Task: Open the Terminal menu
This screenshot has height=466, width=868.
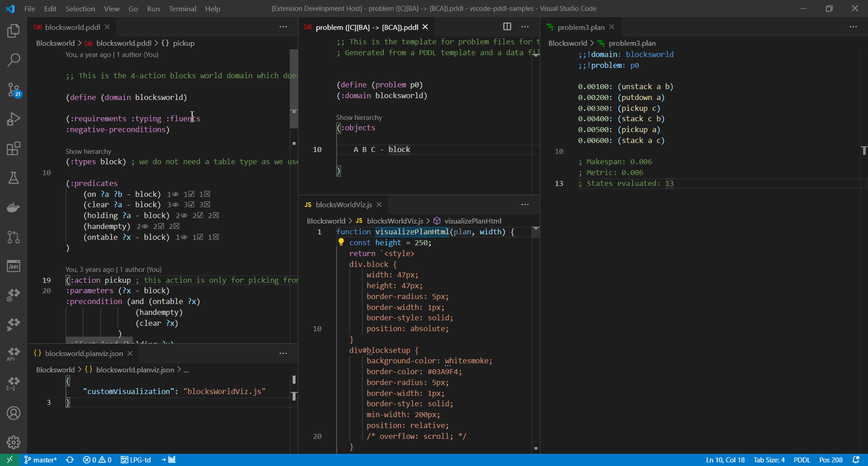Action: [182, 9]
